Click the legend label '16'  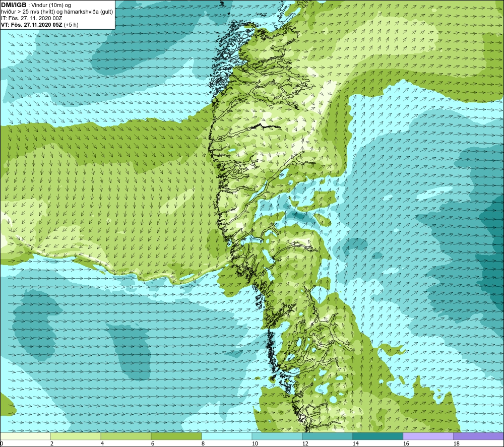pos(406,443)
